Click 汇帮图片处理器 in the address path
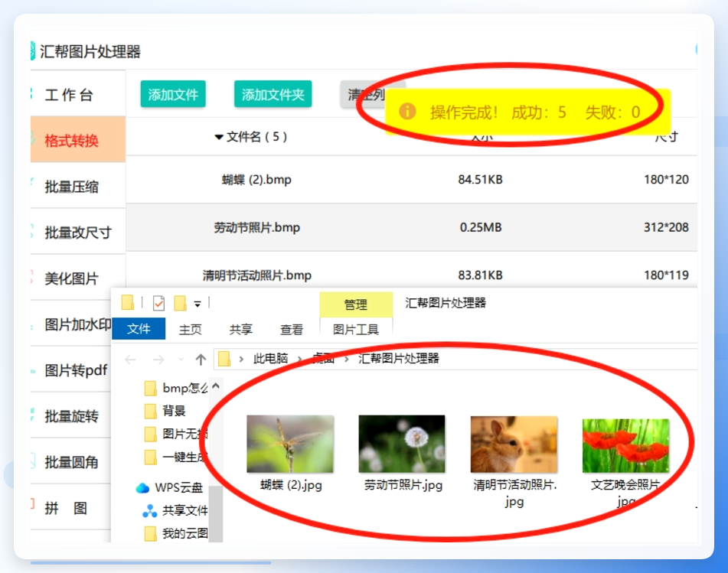 399,358
